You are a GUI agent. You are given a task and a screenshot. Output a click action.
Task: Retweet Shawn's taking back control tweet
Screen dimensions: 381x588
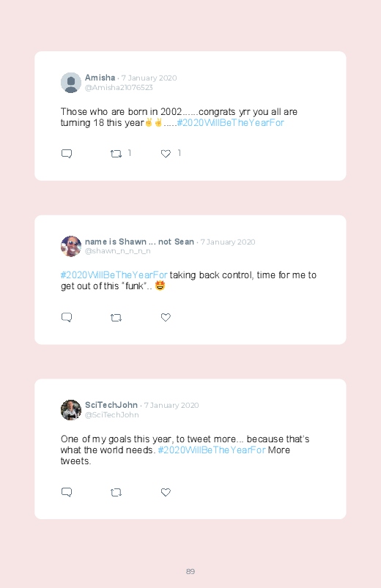pos(116,318)
